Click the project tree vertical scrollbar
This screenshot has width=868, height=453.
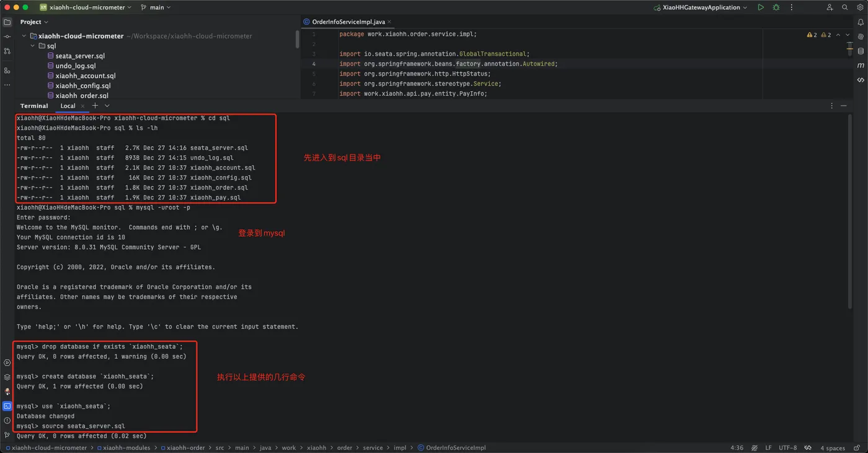tap(298, 40)
